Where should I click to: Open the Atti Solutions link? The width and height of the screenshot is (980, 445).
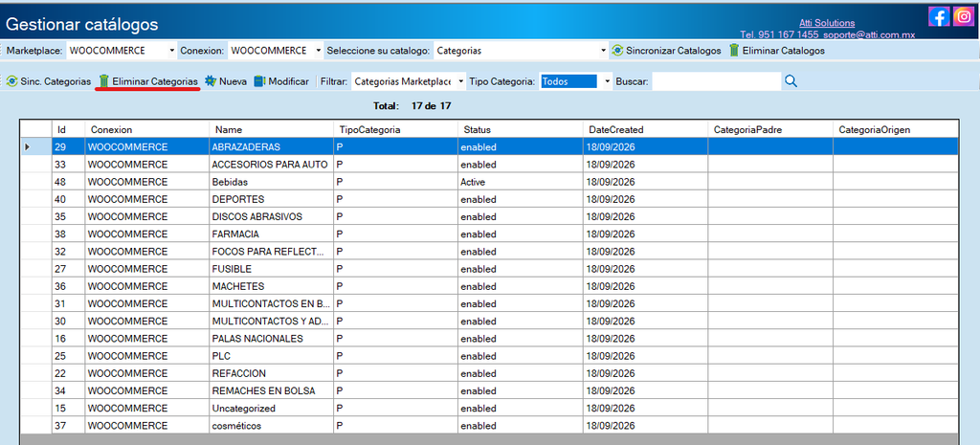click(827, 23)
